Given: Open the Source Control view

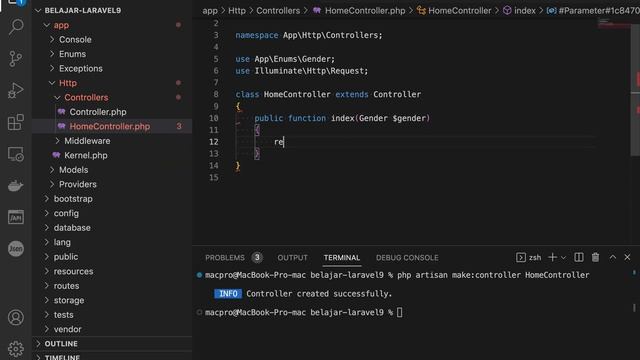Looking at the screenshot, I should pyautogui.click(x=16, y=59).
